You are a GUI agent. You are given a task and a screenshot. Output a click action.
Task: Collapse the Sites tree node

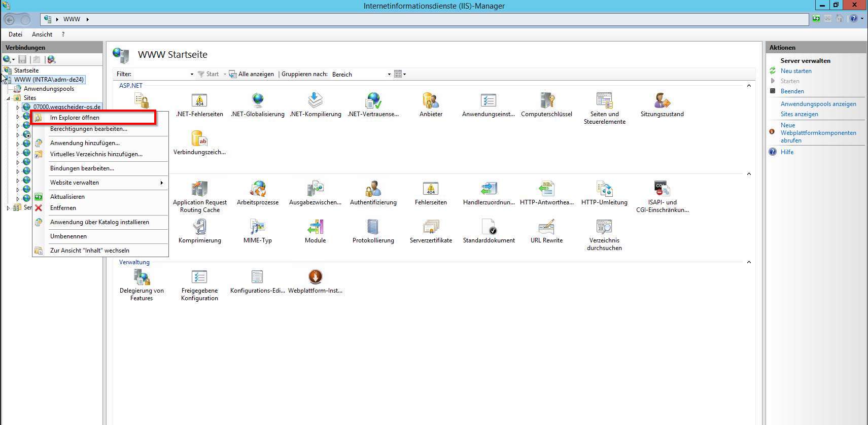click(8, 98)
